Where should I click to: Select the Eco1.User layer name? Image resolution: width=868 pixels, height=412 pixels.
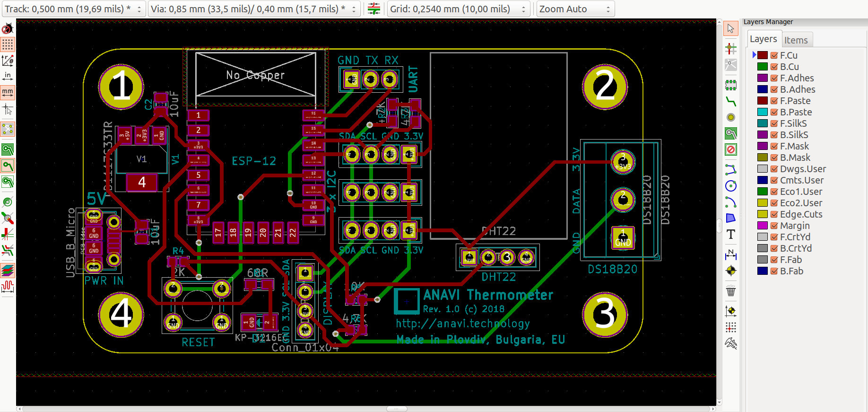(801, 192)
